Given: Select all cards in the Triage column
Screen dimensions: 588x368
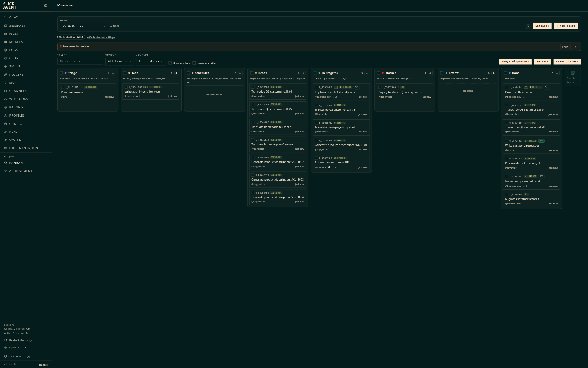Looking at the screenshot, I should pos(61,73).
